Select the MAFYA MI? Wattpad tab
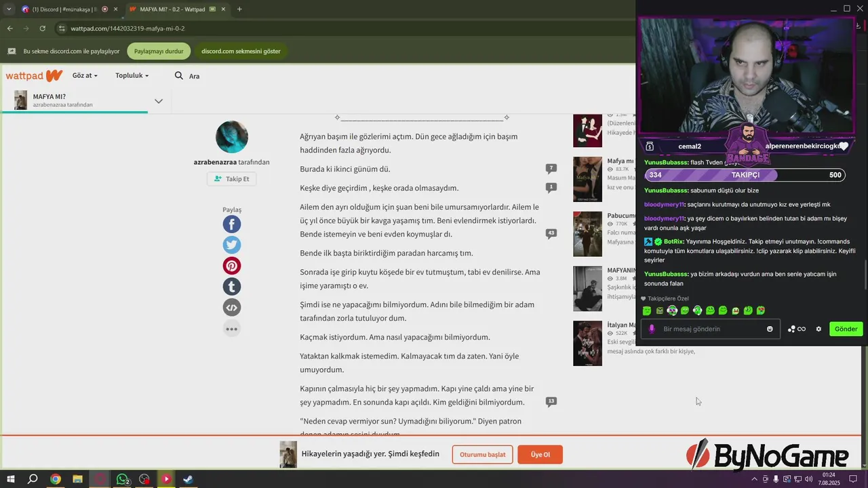868x488 pixels. coord(178,9)
